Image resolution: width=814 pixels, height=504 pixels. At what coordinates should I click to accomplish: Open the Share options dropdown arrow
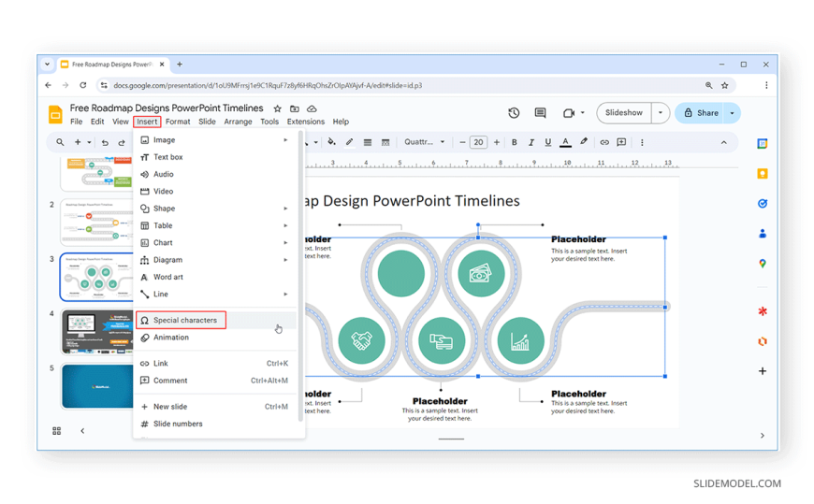(732, 112)
